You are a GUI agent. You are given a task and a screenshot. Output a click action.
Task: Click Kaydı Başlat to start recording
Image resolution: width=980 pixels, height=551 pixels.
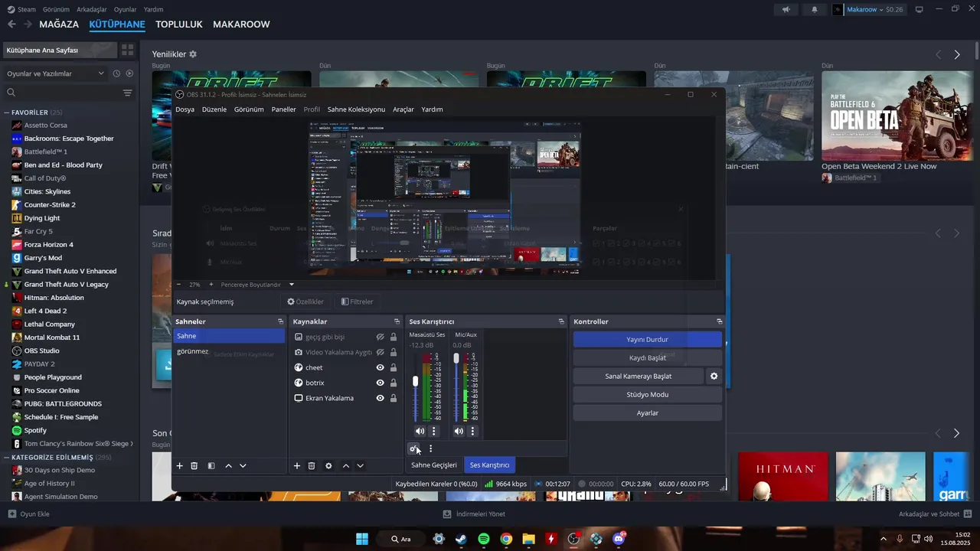click(648, 357)
